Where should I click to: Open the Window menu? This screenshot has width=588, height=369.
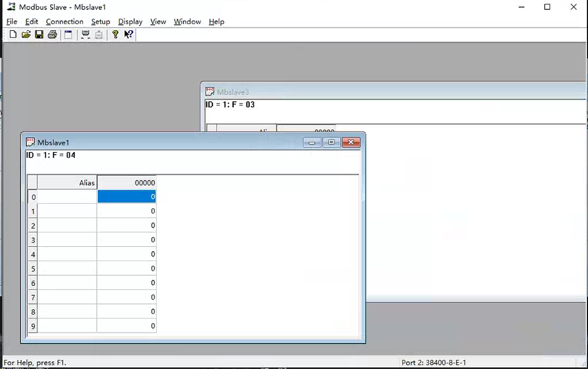click(187, 22)
